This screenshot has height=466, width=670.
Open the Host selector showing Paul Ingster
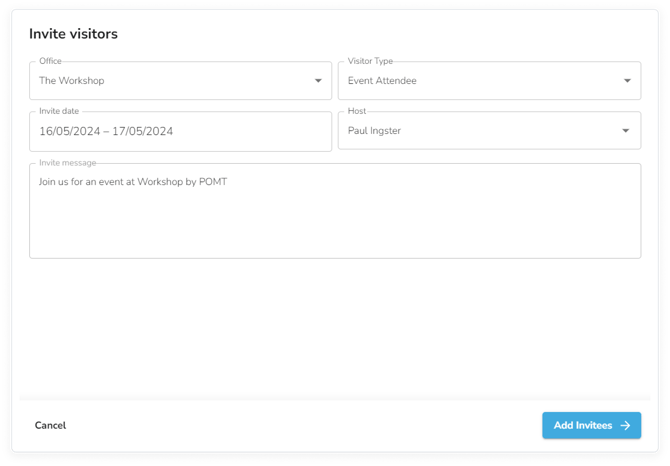tap(489, 131)
